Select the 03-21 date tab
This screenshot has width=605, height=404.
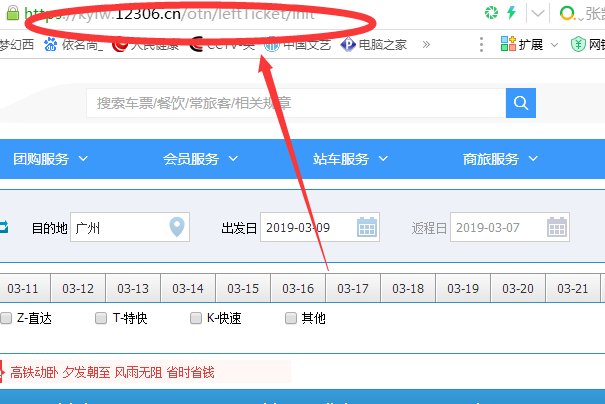(x=573, y=288)
